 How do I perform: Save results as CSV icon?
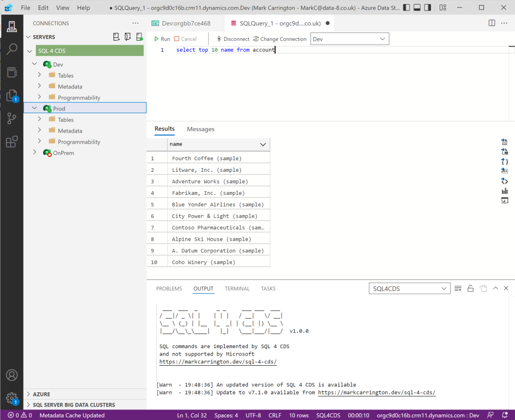tap(504, 142)
